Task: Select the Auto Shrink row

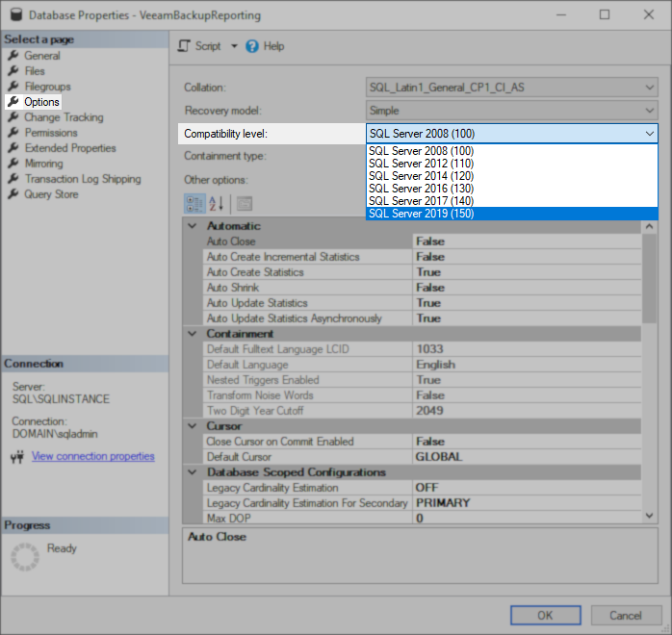Action: pos(422,288)
